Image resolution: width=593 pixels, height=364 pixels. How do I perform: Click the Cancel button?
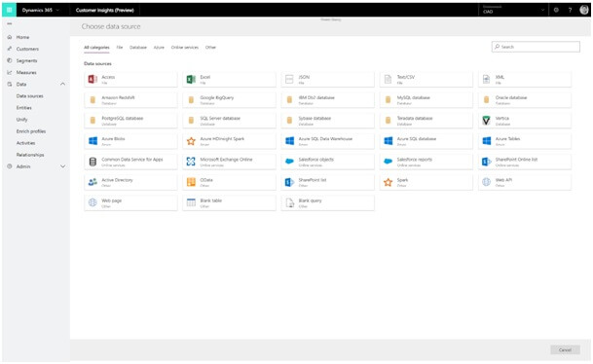point(565,350)
